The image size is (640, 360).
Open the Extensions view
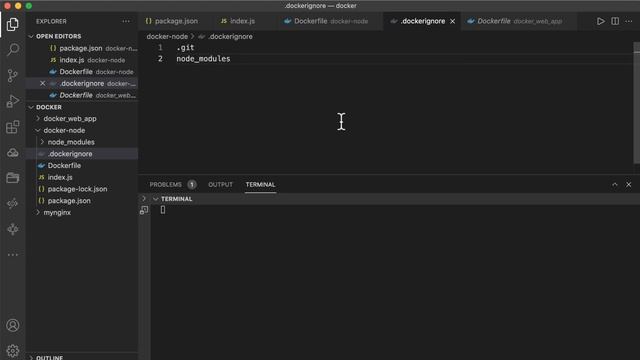[13, 127]
